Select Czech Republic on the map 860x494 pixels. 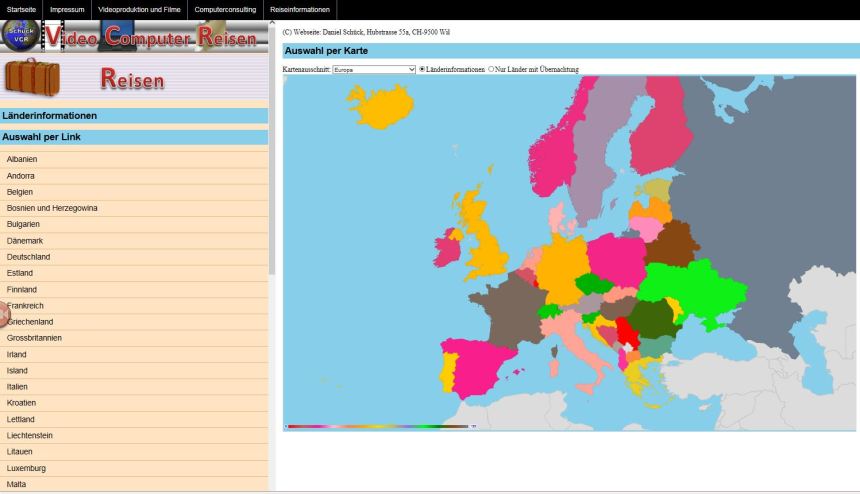tap(593, 285)
